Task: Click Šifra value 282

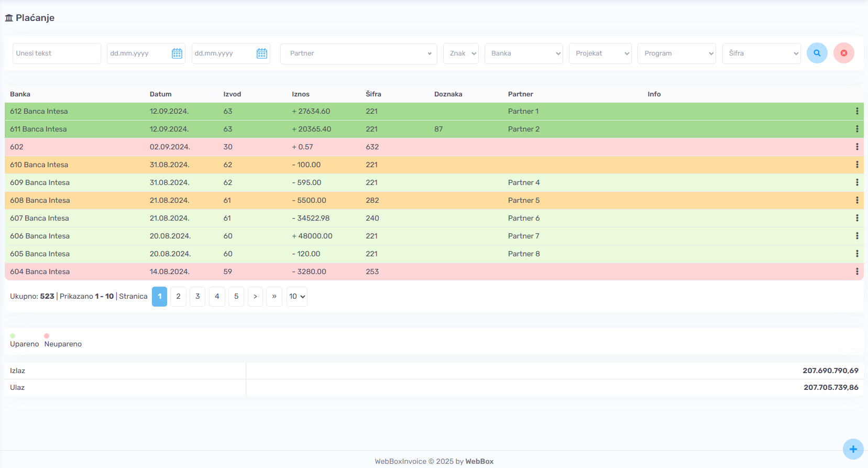Action: (x=372, y=200)
